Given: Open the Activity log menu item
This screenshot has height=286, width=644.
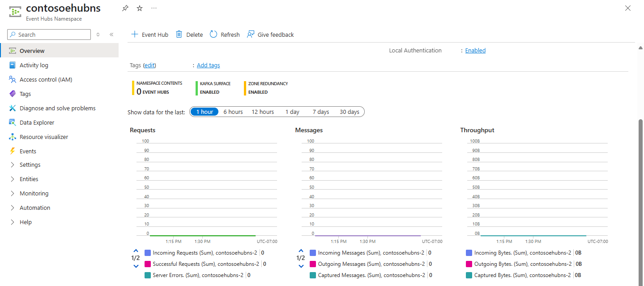Looking at the screenshot, I should click(34, 65).
